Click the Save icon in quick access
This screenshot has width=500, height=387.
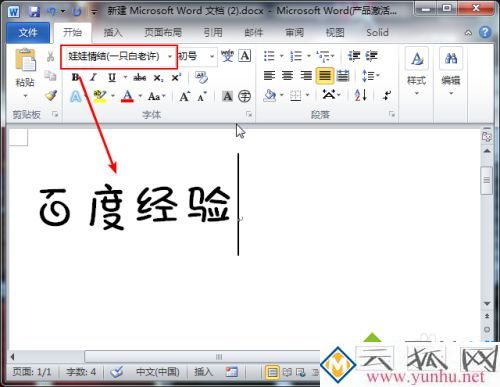coord(34,12)
